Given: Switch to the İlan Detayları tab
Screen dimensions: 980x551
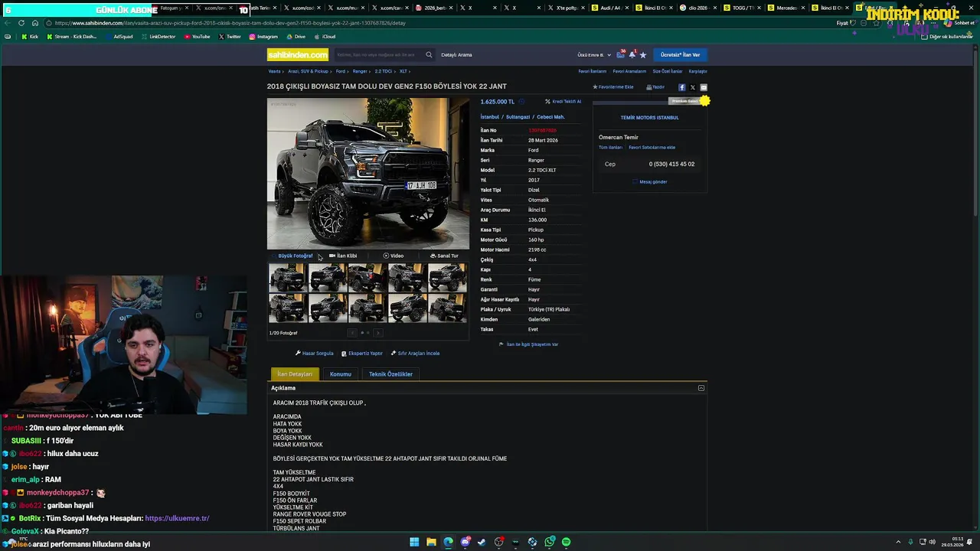Looking at the screenshot, I should tap(295, 374).
